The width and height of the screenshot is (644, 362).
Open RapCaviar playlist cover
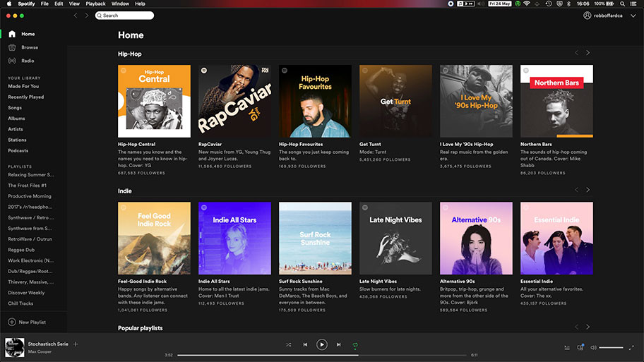coord(234,101)
